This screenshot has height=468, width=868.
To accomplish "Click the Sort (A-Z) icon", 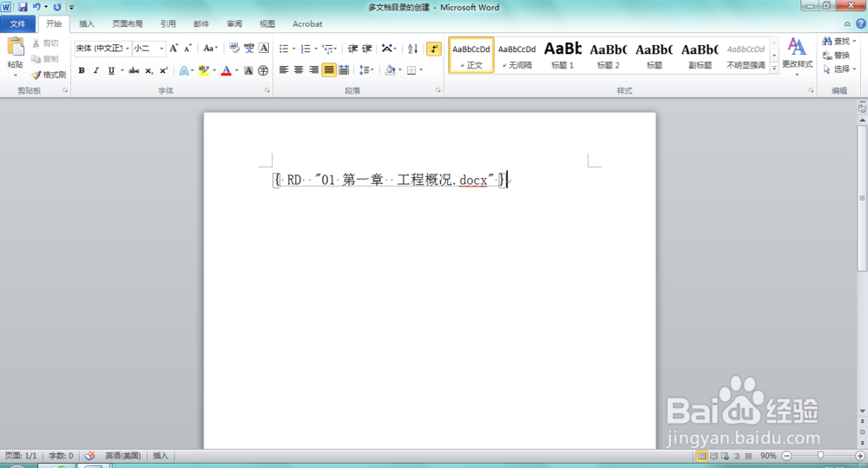I will pyautogui.click(x=412, y=49).
